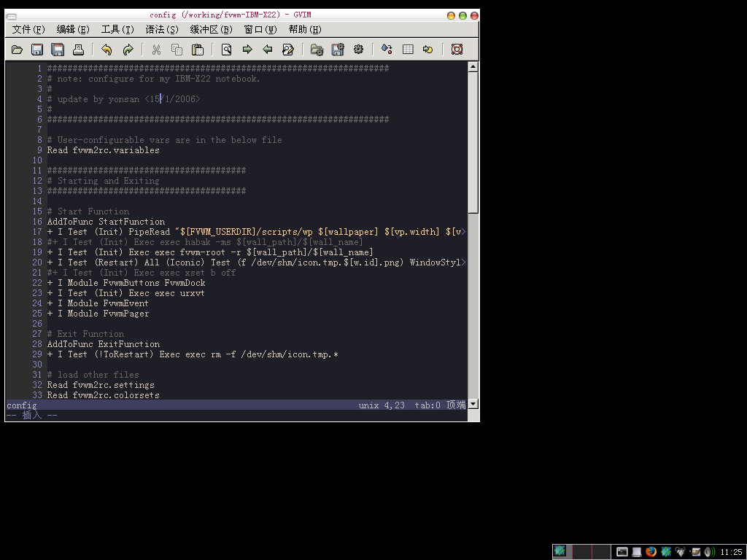This screenshot has width=747, height=560.
Task: Click the Find Previous left-arrow icon
Action: 268,50
